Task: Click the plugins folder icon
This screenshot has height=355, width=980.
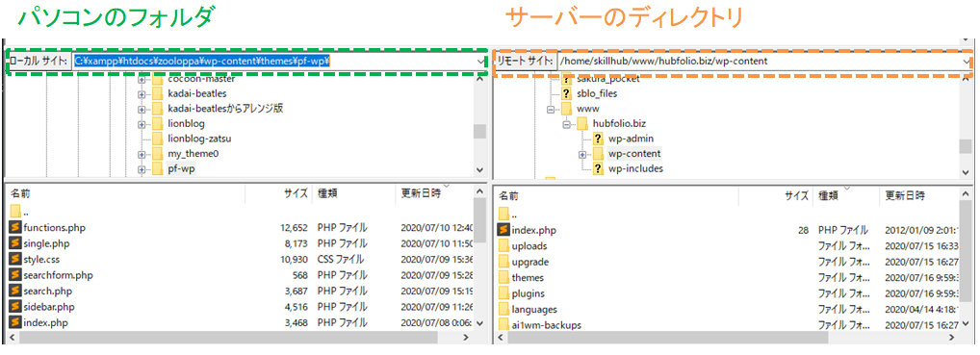Action: point(503,293)
